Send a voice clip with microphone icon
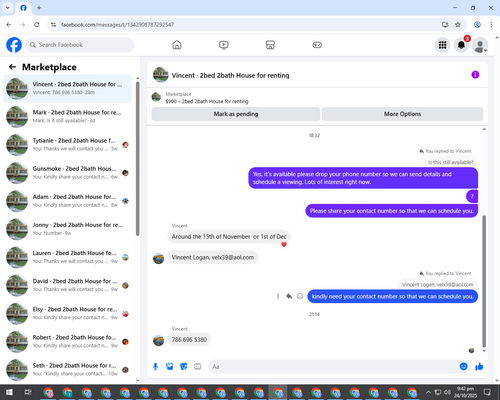The height and width of the screenshot is (400, 500). pos(155,367)
